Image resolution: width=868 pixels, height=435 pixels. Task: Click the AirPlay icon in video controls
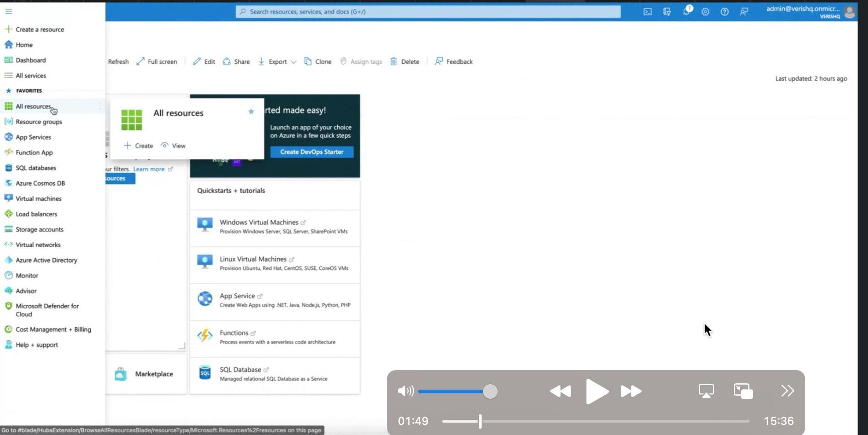tap(706, 391)
